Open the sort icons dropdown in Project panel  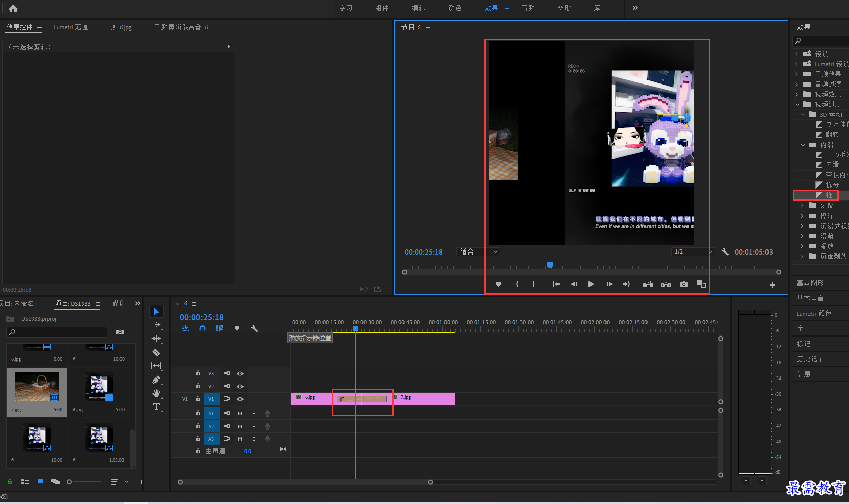(x=119, y=482)
